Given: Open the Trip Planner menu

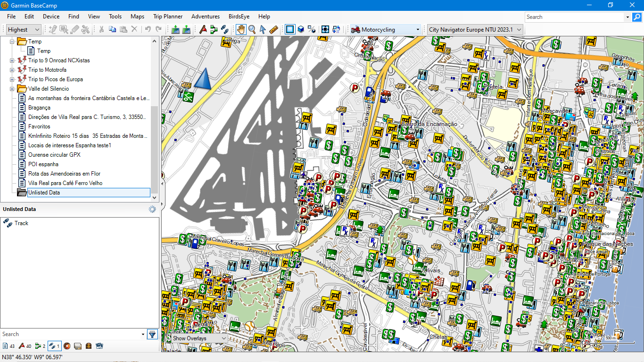Looking at the screenshot, I should pyautogui.click(x=168, y=17).
